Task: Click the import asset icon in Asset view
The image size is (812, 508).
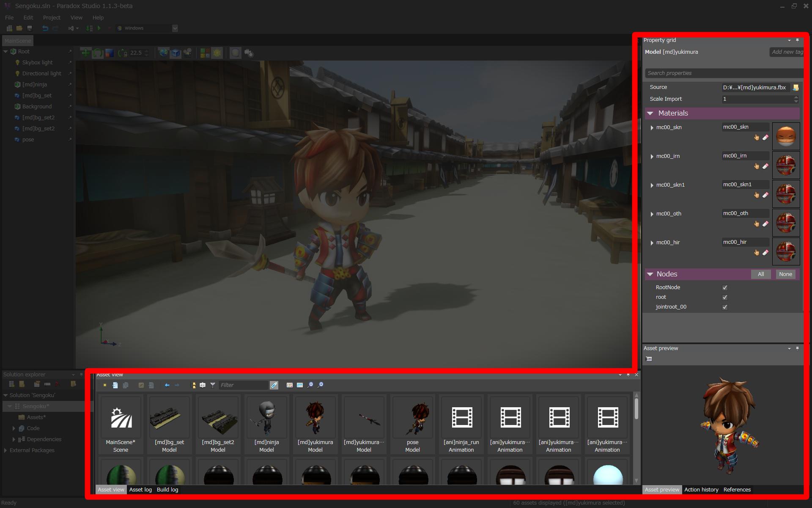Action: (115, 385)
